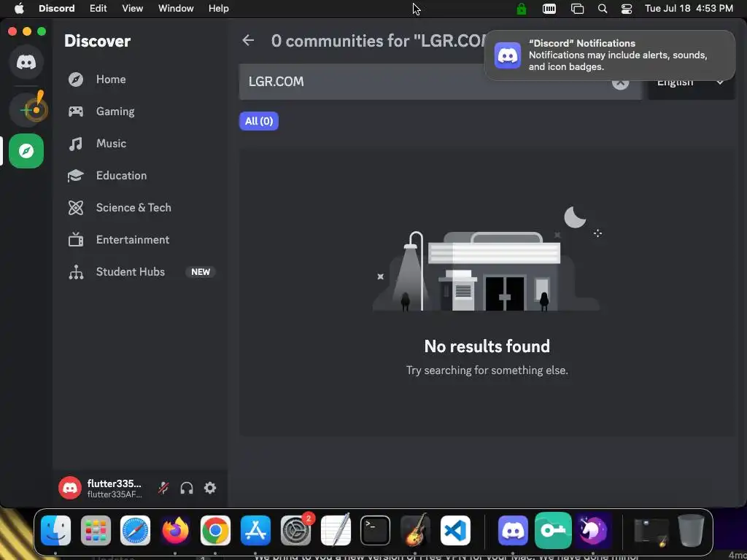This screenshot has width=747, height=560.
Task: Open Launchpad from the Dock
Action: [96, 531]
